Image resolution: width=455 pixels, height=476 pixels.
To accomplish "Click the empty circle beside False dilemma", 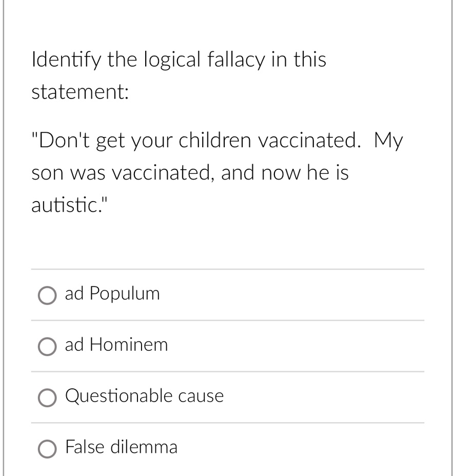I will [x=47, y=448].
